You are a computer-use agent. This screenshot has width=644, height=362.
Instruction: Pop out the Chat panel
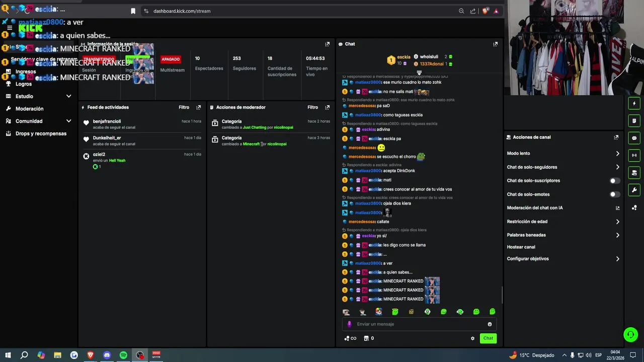[495, 44]
